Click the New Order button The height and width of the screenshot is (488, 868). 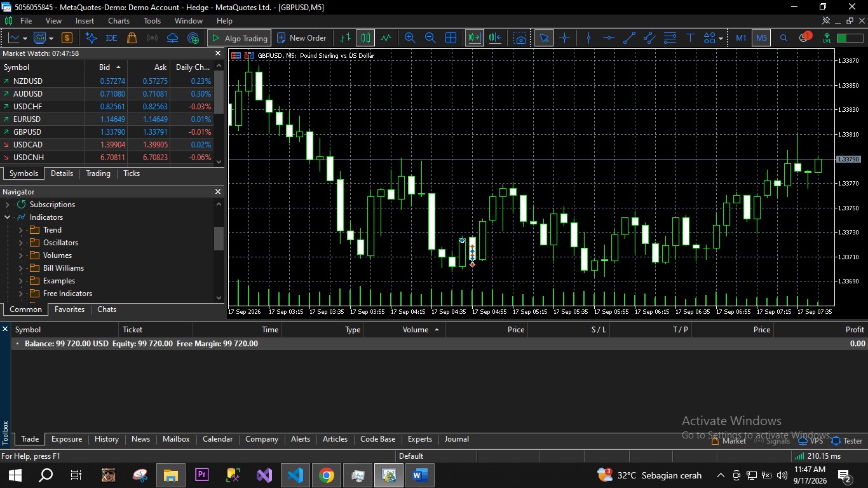click(302, 38)
